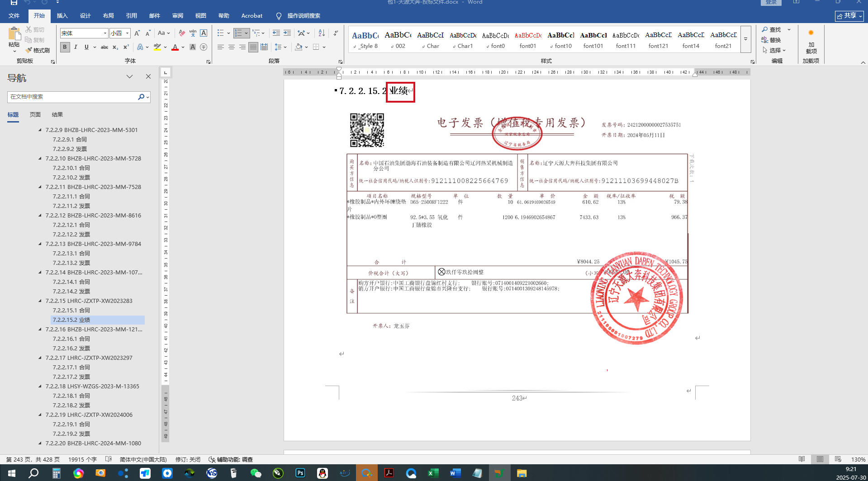Image resolution: width=868 pixels, height=481 pixels.
Task: Toggle justified paragraph alignment
Action: 253,47
